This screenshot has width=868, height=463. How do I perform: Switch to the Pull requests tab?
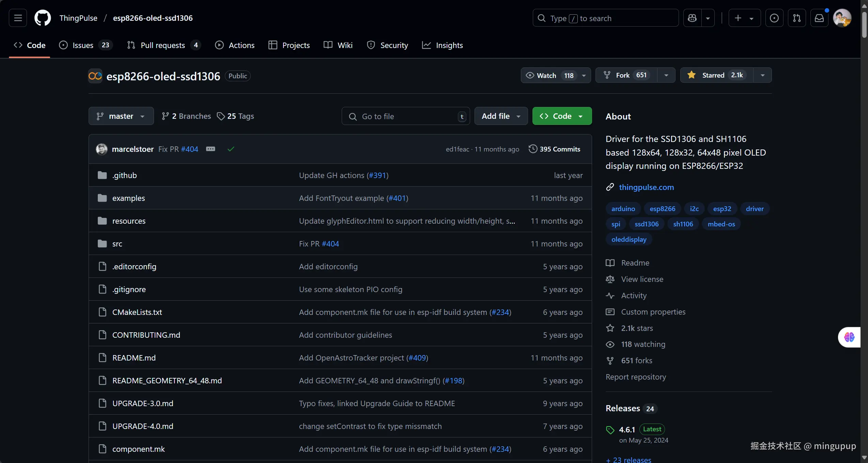click(163, 45)
